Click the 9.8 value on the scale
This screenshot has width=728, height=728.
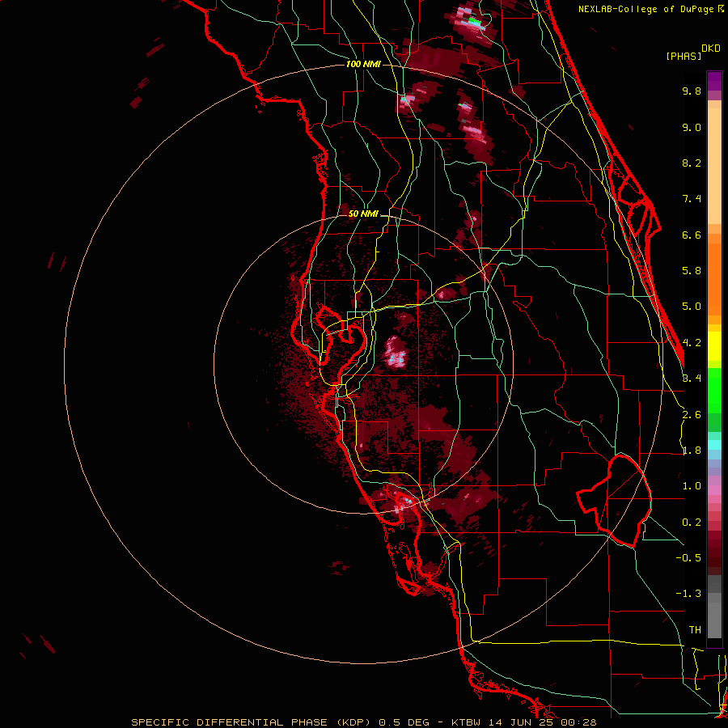(x=692, y=91)
